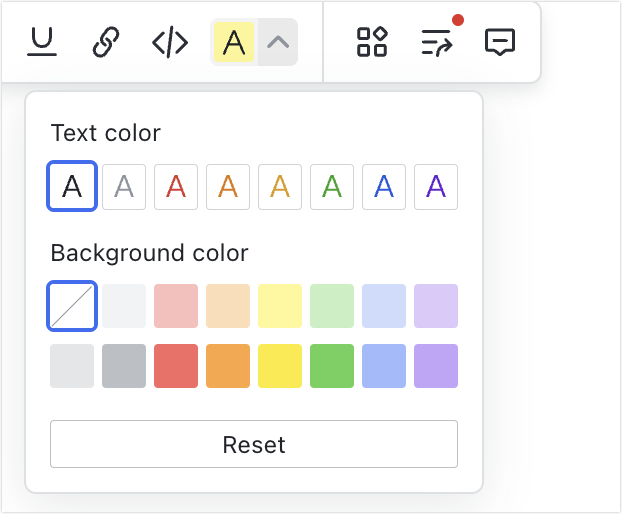Open the comment bubble icon

[499, 42]
